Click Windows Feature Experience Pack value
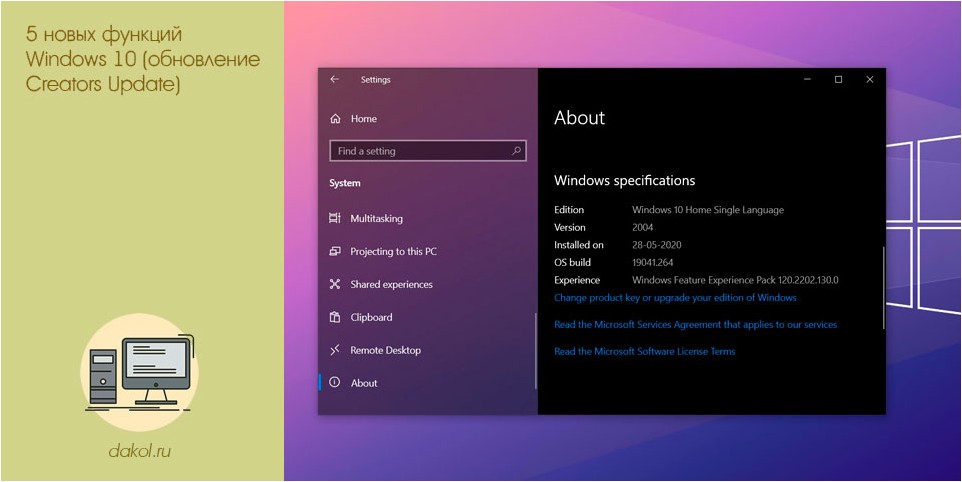Screen dimensions: 962x482 coord(735,280)
